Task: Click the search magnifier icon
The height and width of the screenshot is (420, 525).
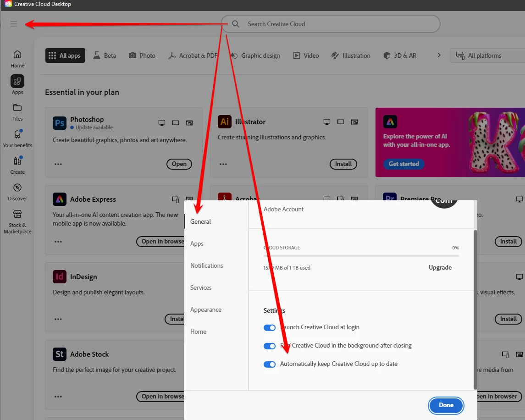Action: click(x=236, y=24)
